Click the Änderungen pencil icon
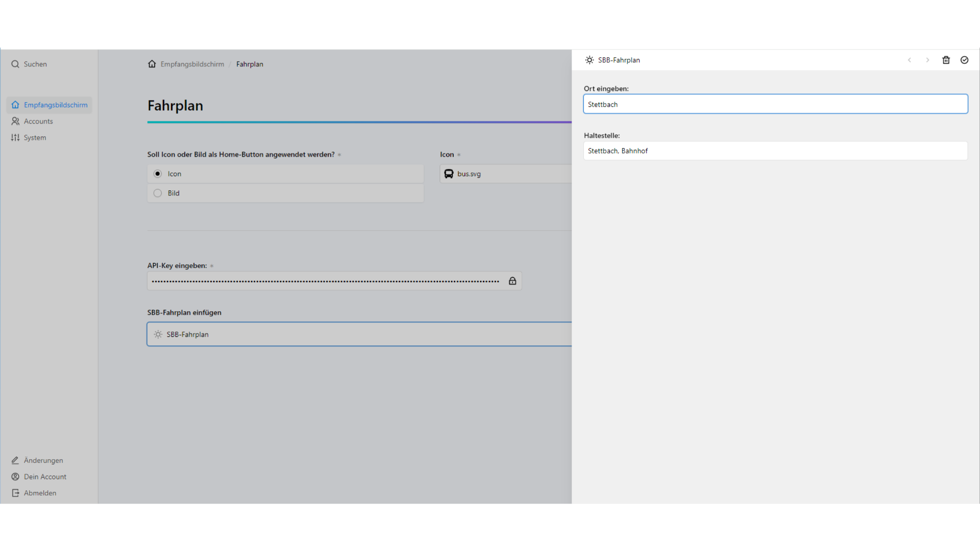 point(15,461)
